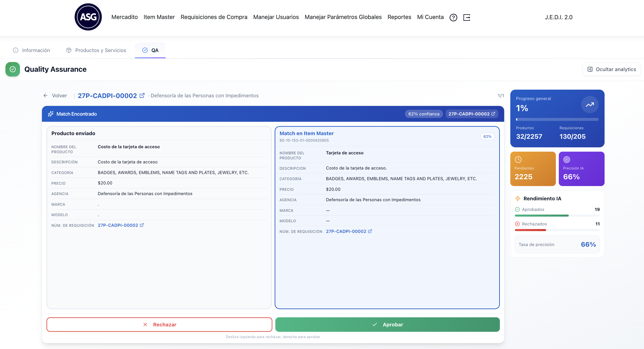Click the target icon on Precisión IA card
The width and height of the screenshot is (644, 349).
click(x=567, y=159)
